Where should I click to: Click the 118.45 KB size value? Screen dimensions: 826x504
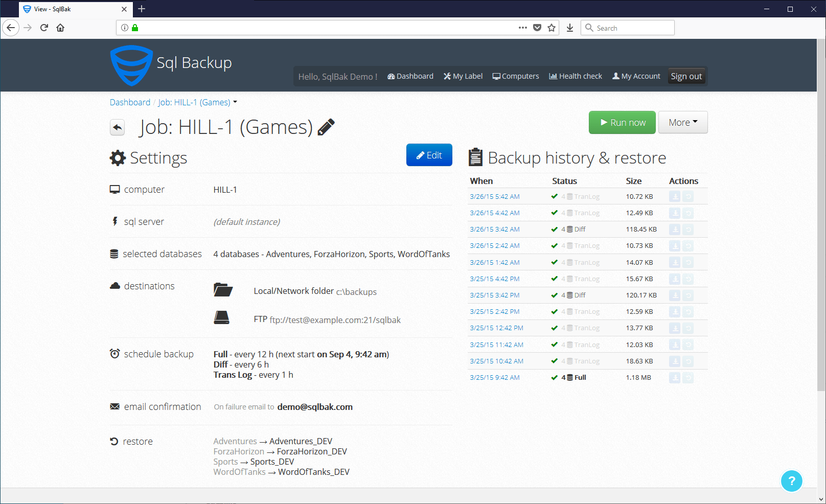[641, 230]
